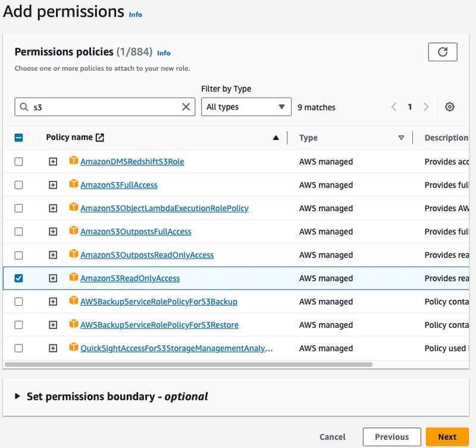The width and height of the screenshot is (476, 448).
Task: Open the Filter by Type dropdown
Action: 246,107
